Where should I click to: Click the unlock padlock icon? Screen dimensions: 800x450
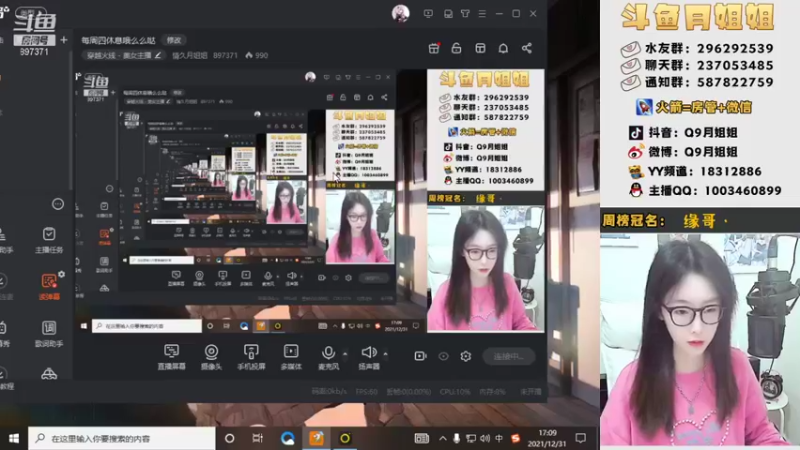pyautogui.click(x=456, y=48)
